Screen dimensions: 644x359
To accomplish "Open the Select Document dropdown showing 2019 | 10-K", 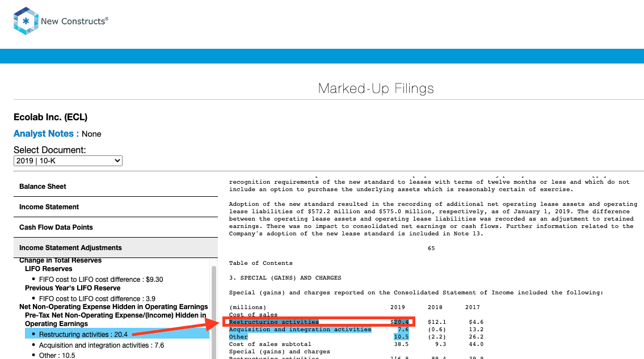I will 68,161.
